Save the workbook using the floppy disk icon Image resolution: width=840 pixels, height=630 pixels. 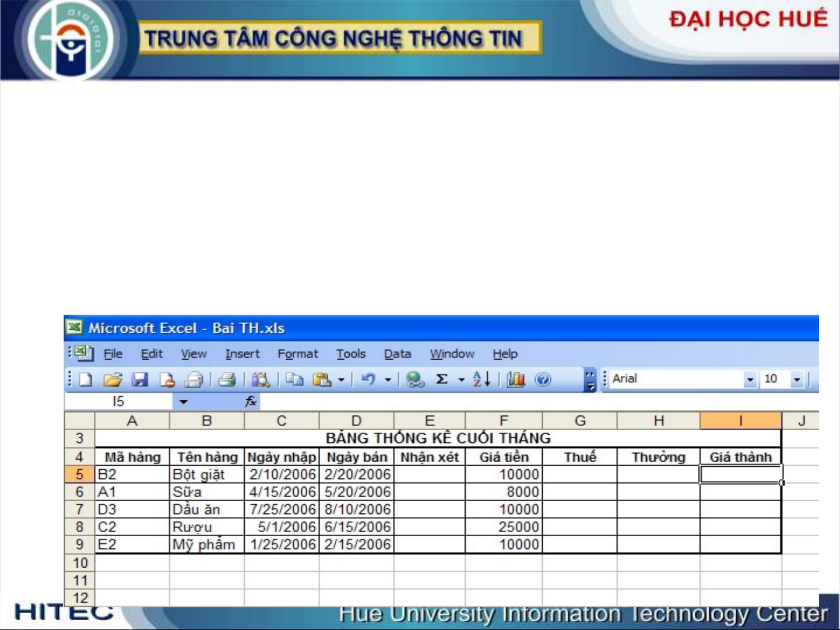click(x=139, y=380)
